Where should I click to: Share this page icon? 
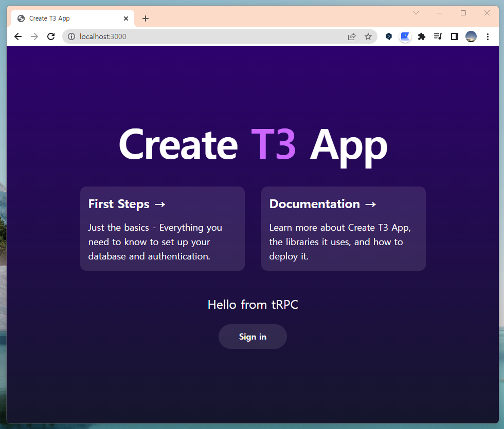click(352, 36)
